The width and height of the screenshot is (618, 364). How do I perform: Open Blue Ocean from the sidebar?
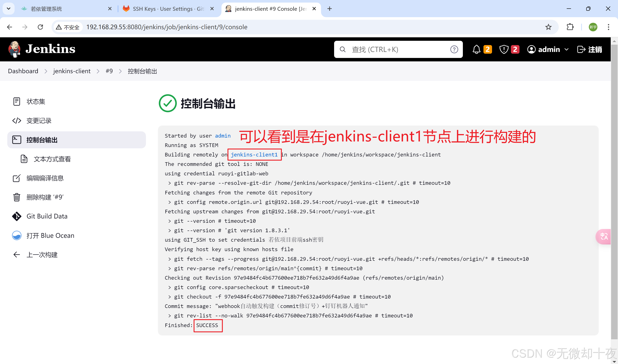50,235
